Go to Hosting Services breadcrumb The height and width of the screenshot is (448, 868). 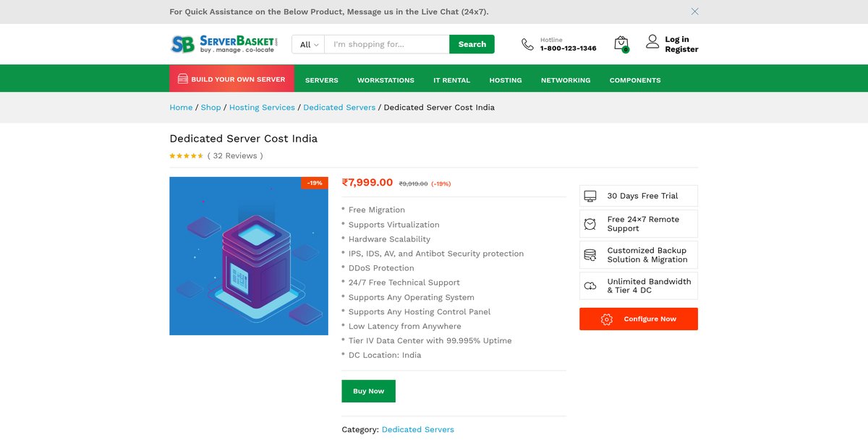point(262,108)
